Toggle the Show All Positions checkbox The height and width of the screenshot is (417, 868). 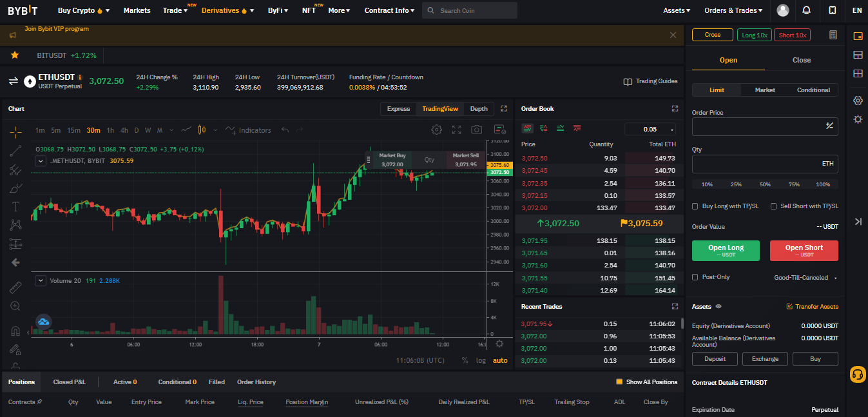pos(619,382)
